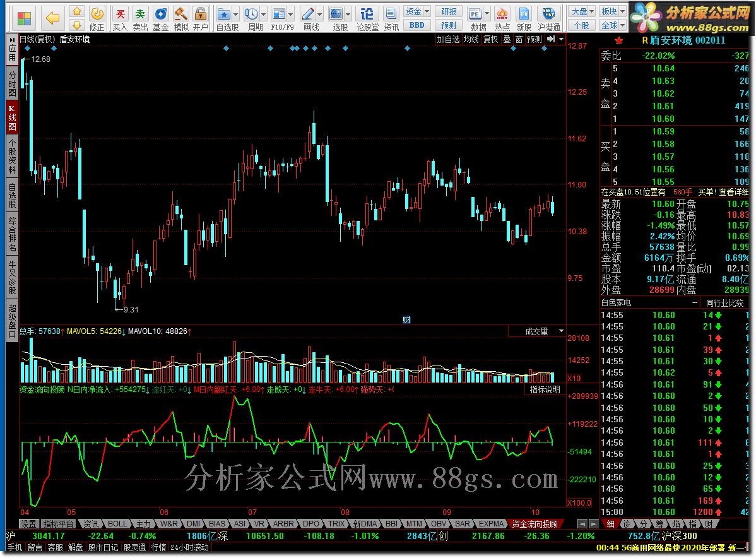Go back with the yellow left arrow

pos(52,18)
